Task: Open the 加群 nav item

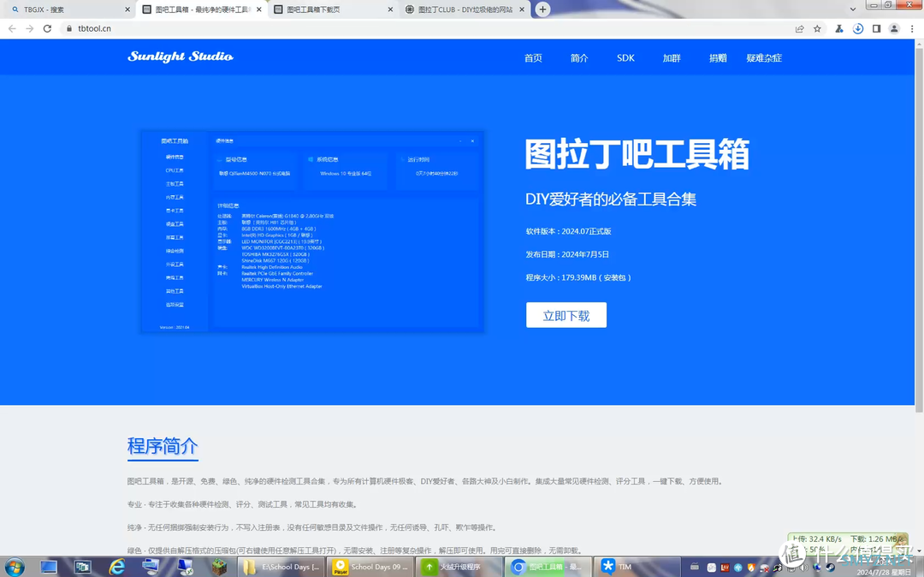Action: (x=672, y=57)
